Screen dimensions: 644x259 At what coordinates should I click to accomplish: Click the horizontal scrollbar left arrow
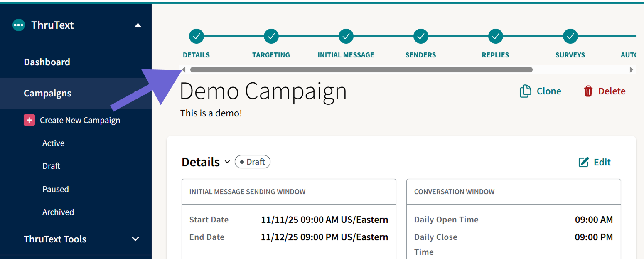point(184,70)
